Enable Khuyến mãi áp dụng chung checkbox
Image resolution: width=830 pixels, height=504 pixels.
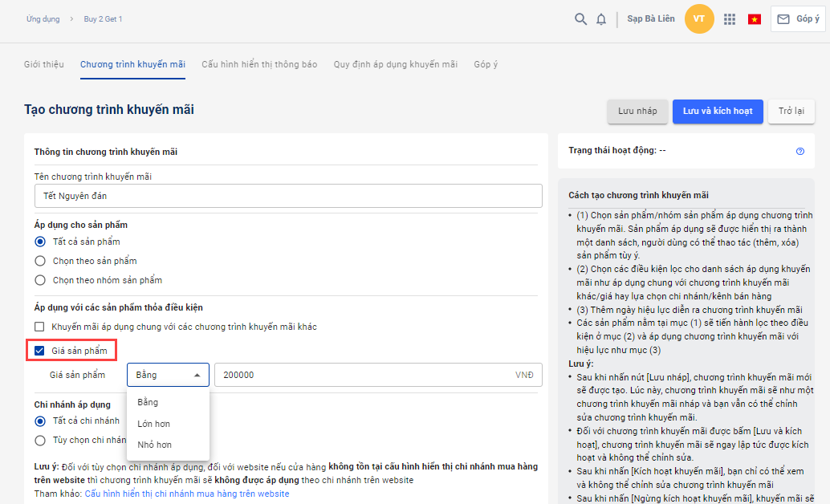pyautogui.click(x=39, y=327)
